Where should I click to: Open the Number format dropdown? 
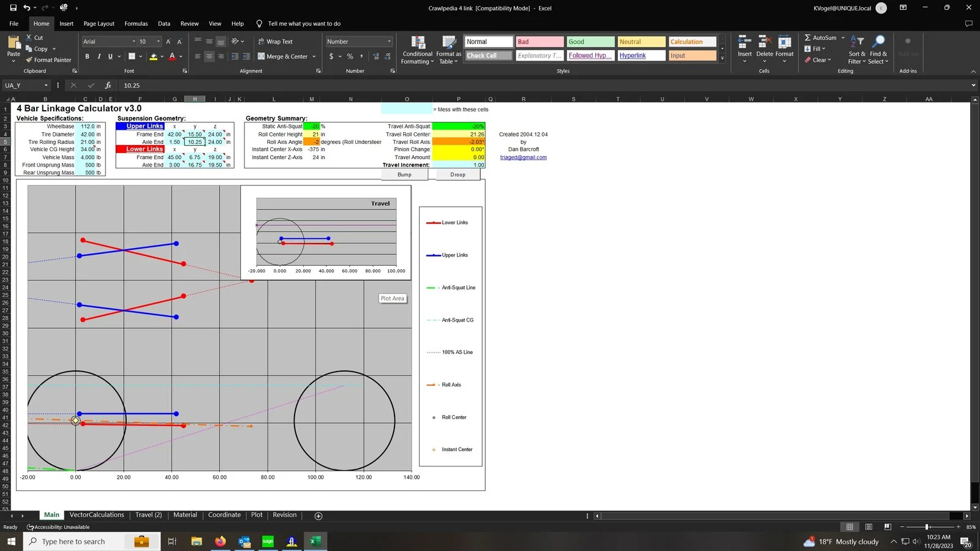[x=389, y=42]
